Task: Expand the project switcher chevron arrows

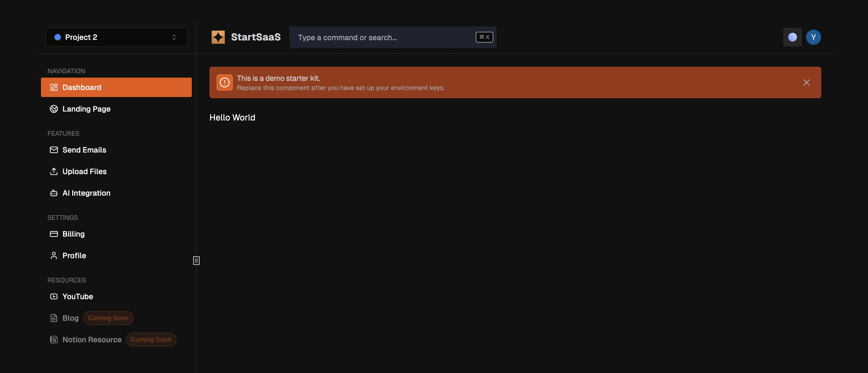Action: (x=174, y=37)
